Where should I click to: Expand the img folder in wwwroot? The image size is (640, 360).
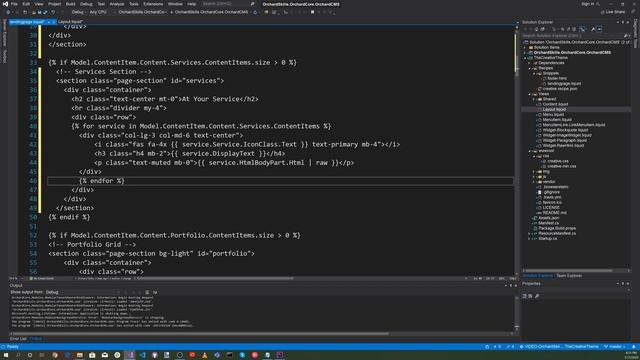tap(534, 171)
